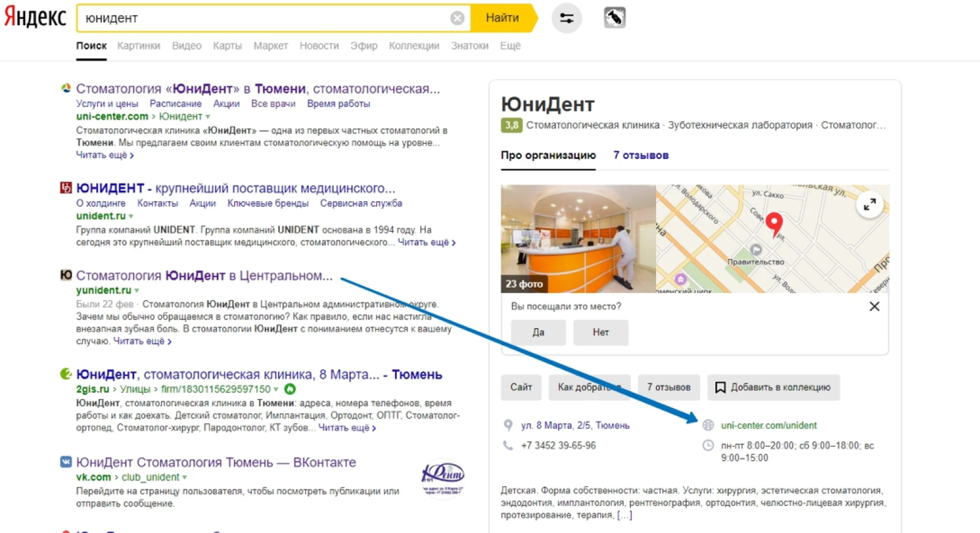The width and height of the screenshot is (980, 533).
Task: Open 'Услуги и цены' sitelink
Action: (107, 104)
